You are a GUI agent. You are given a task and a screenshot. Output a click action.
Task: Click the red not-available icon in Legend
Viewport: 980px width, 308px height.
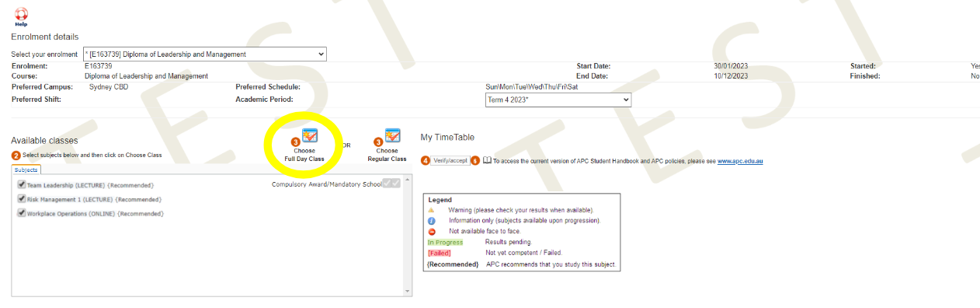432,232
